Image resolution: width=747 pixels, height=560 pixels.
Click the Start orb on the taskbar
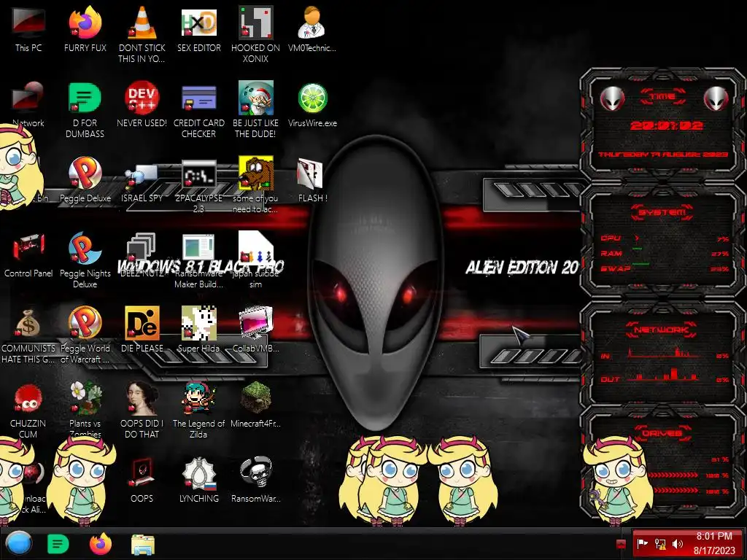[18, 544]
